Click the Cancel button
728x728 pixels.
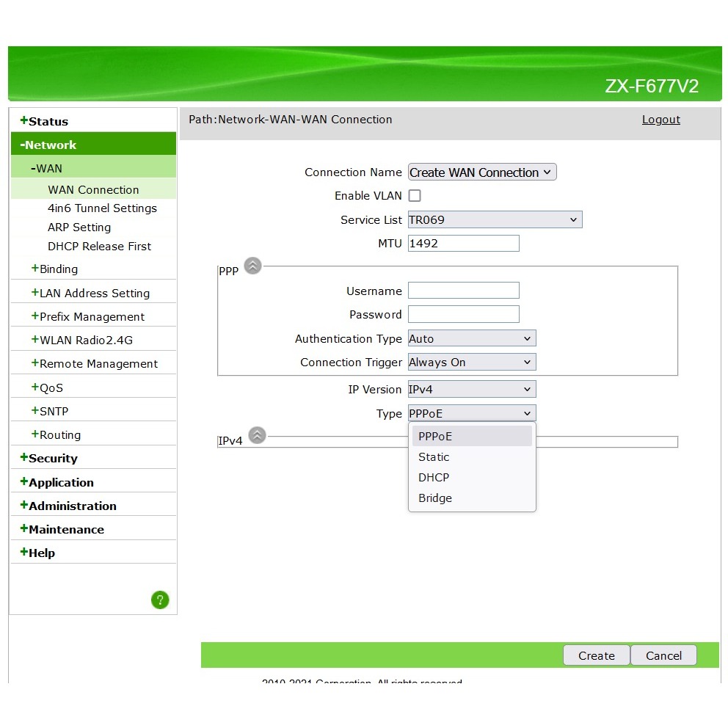[663, 656]
